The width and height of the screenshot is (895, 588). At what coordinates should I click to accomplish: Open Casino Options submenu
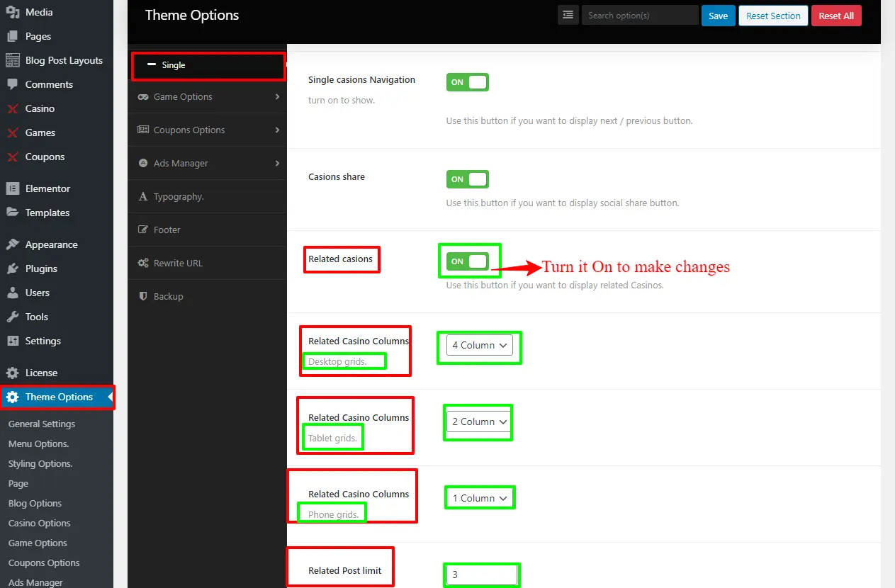click(39, 523)
